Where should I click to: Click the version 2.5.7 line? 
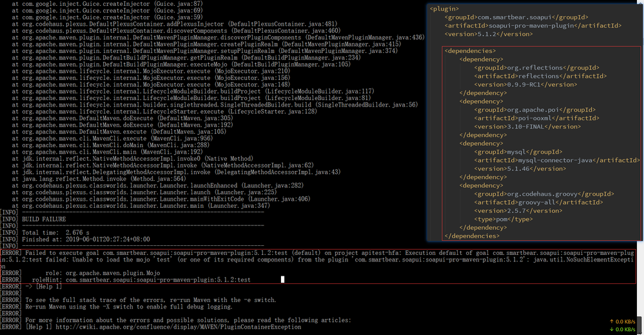(518, 211)
